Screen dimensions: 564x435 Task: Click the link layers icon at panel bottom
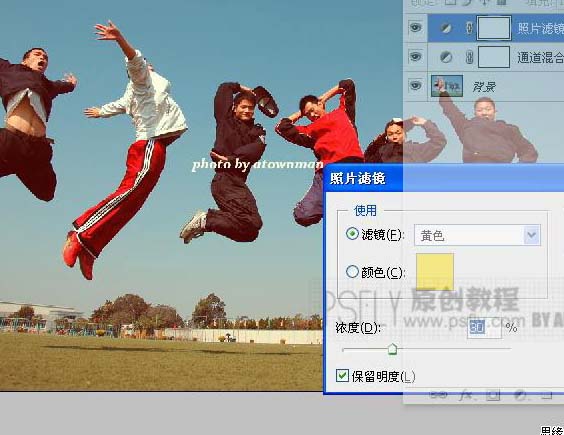pyautogui.click(x=439, y=395)
